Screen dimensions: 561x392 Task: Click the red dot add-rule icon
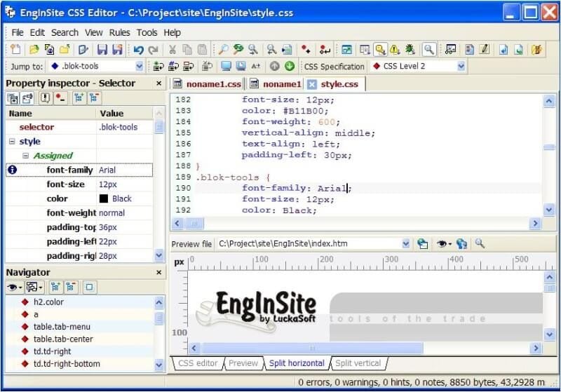(x=306, y=49)
